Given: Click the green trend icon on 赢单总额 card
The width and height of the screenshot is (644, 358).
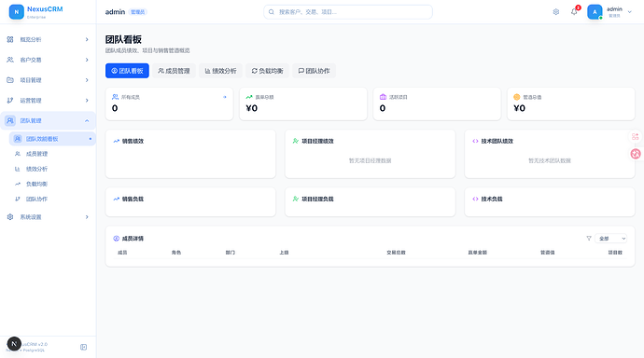Looking at the screenshot, I should [249, 97].
